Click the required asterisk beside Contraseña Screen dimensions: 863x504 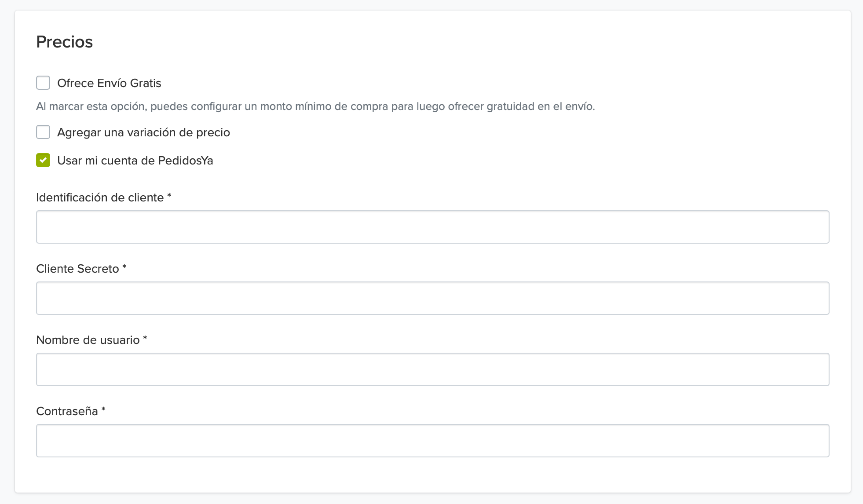pyautogui.click(x=104, y=410)
